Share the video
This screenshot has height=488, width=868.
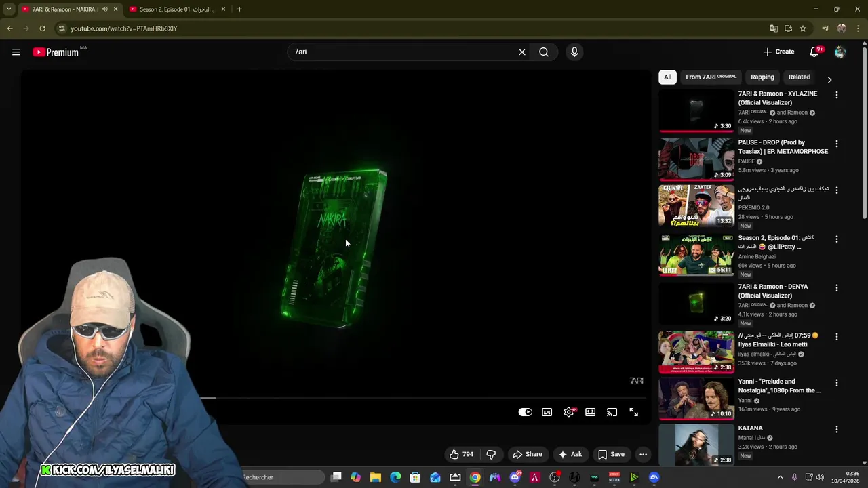pos(528,455)
